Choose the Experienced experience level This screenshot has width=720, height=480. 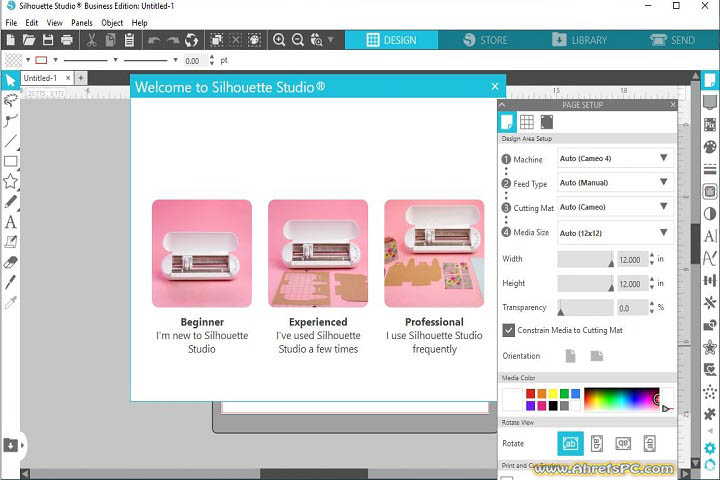pyautogui.click(x=318, y=277)
